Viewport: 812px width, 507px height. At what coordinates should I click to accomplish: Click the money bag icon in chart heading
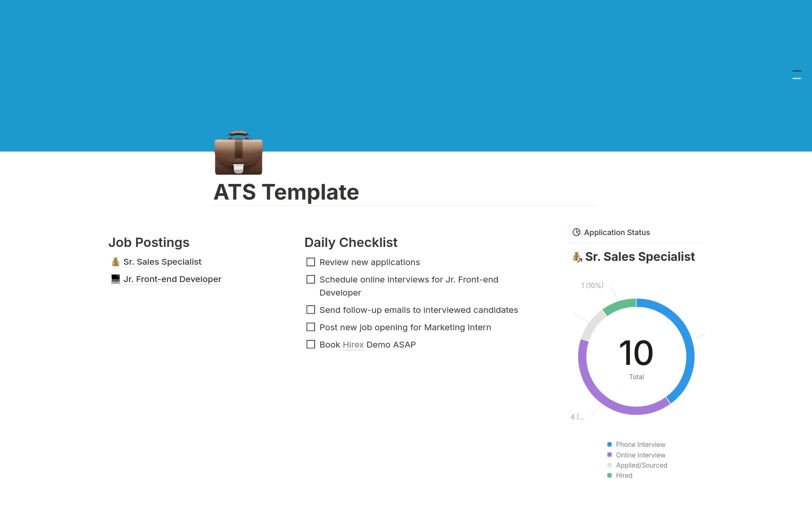pyautogui.click(x=577, y=257)
